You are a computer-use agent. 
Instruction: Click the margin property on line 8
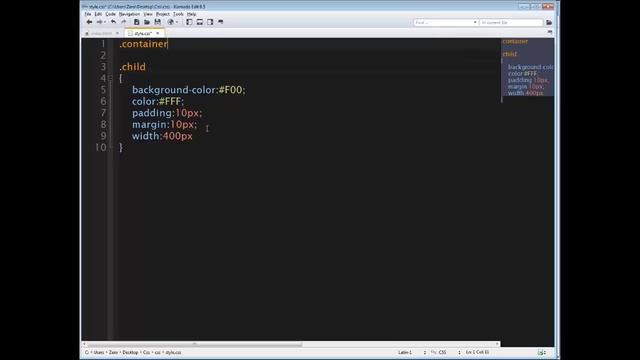point(149,124)
